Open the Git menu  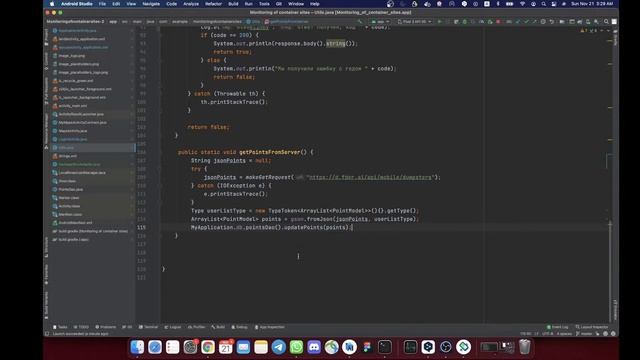coord(279,4)
